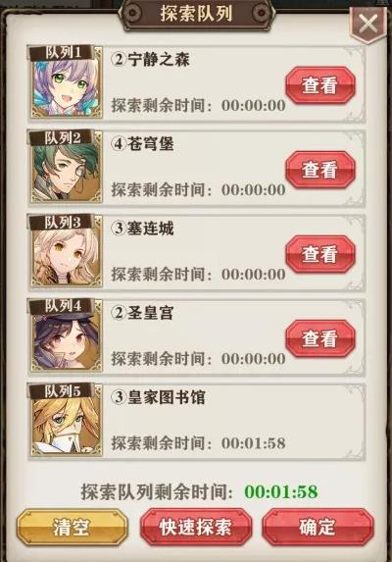
Task: Click the green queue remaining time 00:01:58
Action: tap(281, 491)
